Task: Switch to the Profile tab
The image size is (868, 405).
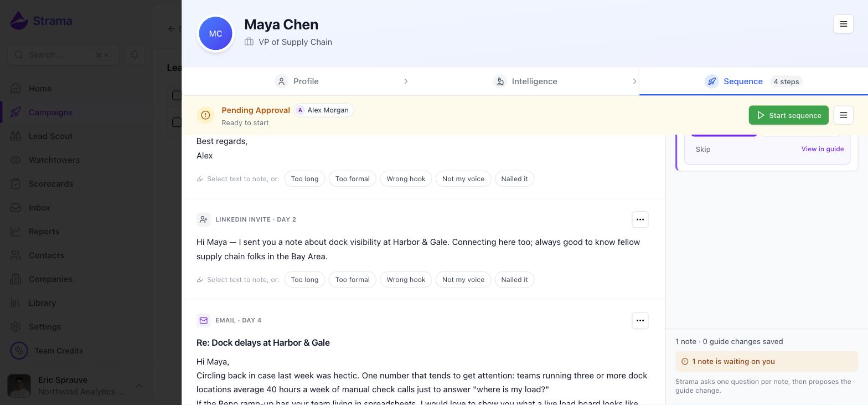Action: [297, 81]
